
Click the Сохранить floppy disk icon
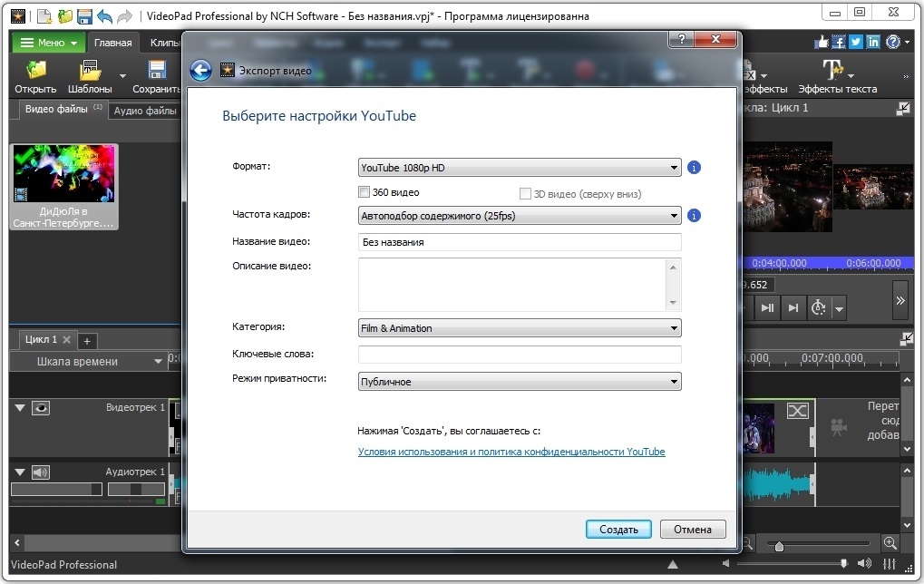[157, 70]
